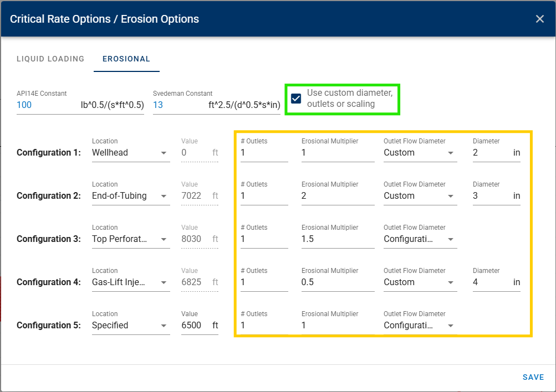Open Configuration 3 Location dropdown
Viewport: 556px width, 392px height.
tap(130, 239)
